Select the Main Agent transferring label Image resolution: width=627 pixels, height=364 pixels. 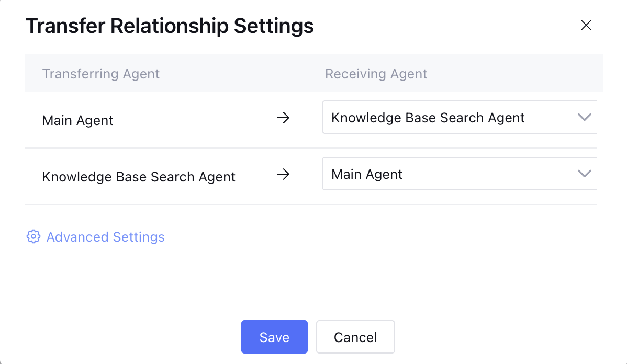pos(77,120)
